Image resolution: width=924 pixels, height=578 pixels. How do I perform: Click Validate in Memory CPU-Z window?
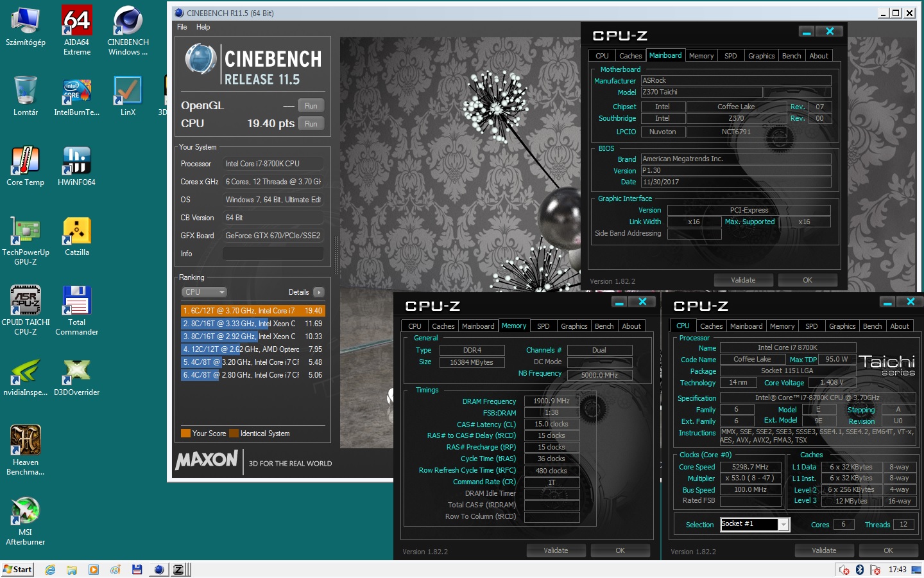556,550
